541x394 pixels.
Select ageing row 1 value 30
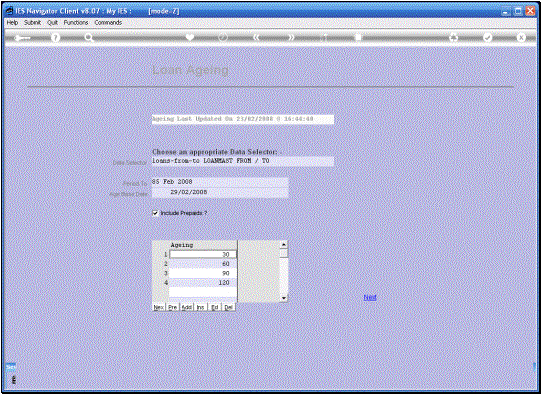coord(203,254)
